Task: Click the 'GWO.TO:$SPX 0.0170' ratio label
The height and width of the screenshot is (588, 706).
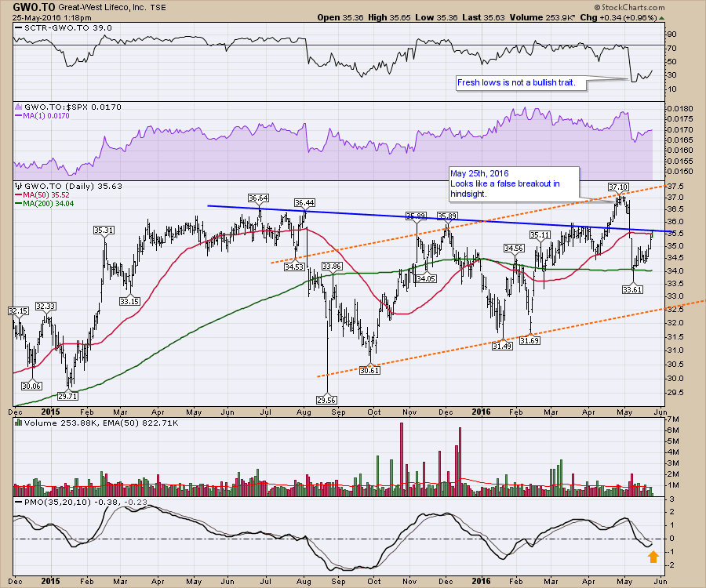Action: click(68, 107)
